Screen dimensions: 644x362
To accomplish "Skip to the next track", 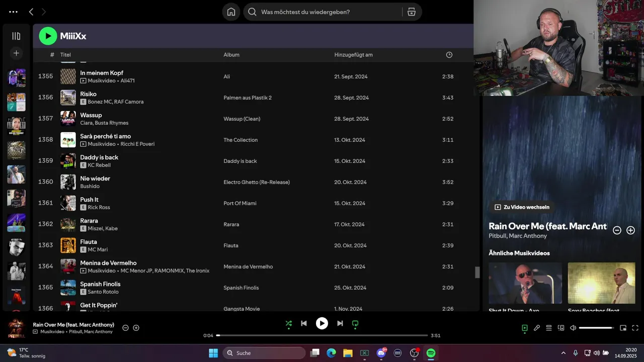I will [x=340, y=323].
